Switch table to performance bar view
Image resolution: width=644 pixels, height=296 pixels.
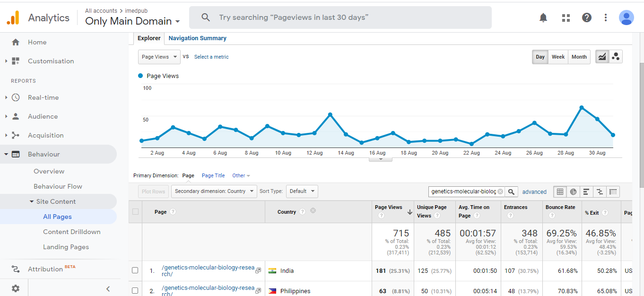(x=586, y=192)
